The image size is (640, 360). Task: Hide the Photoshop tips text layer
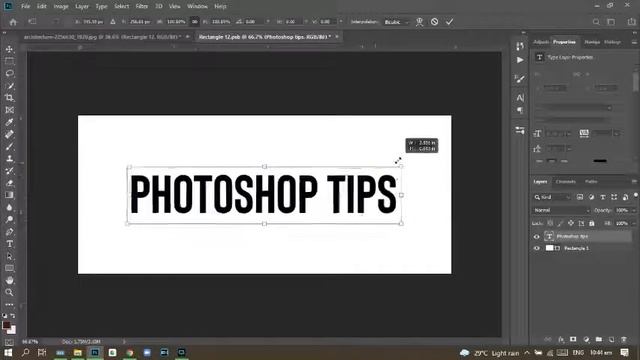pos(536,236)
